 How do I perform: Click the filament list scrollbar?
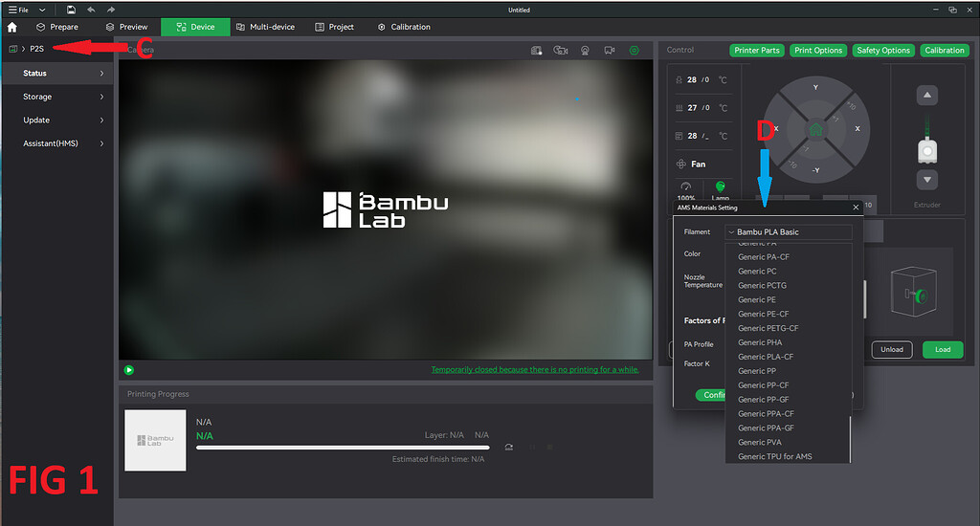pyautogui.click(x=850, y=439)
